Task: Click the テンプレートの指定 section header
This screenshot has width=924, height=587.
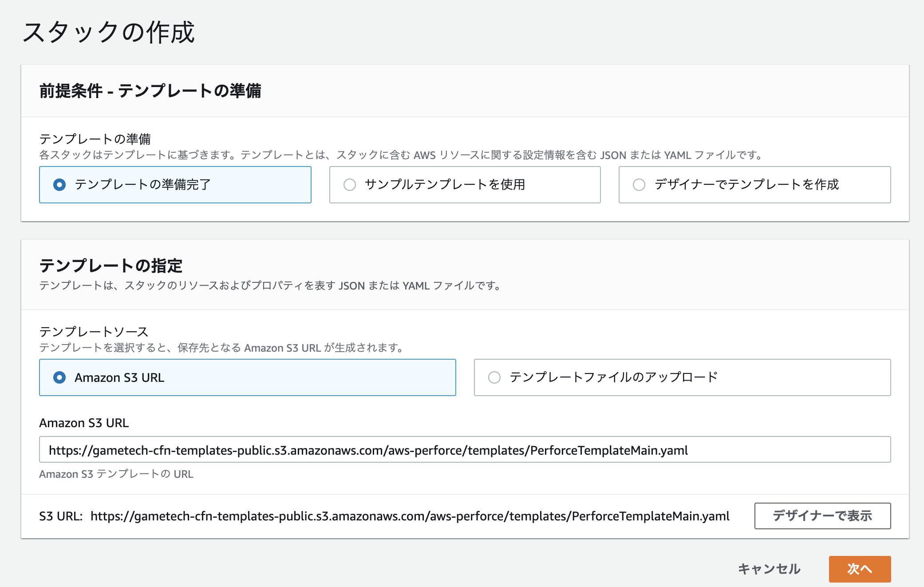Action: [x=111, y=266]
